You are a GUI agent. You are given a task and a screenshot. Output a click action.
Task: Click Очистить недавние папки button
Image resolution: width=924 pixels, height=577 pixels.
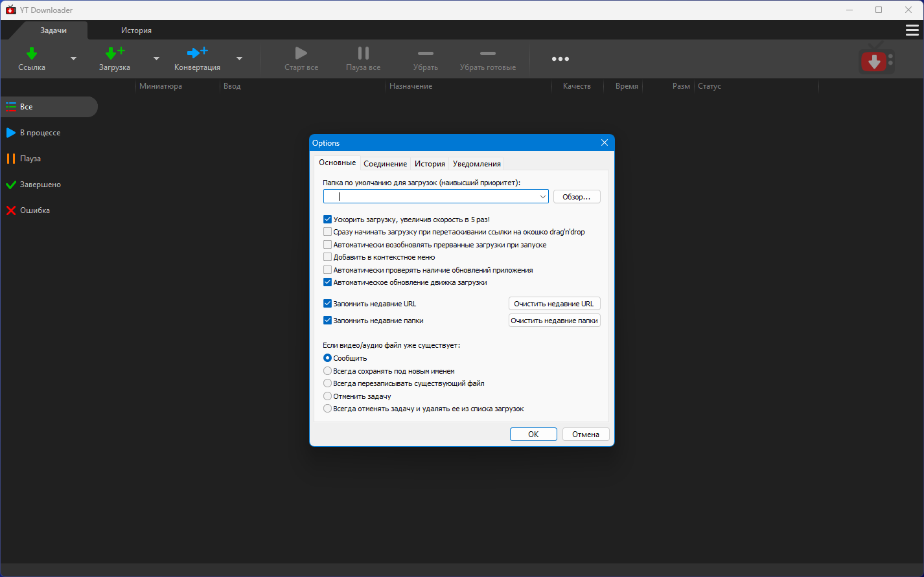click(x=554, y=321)
